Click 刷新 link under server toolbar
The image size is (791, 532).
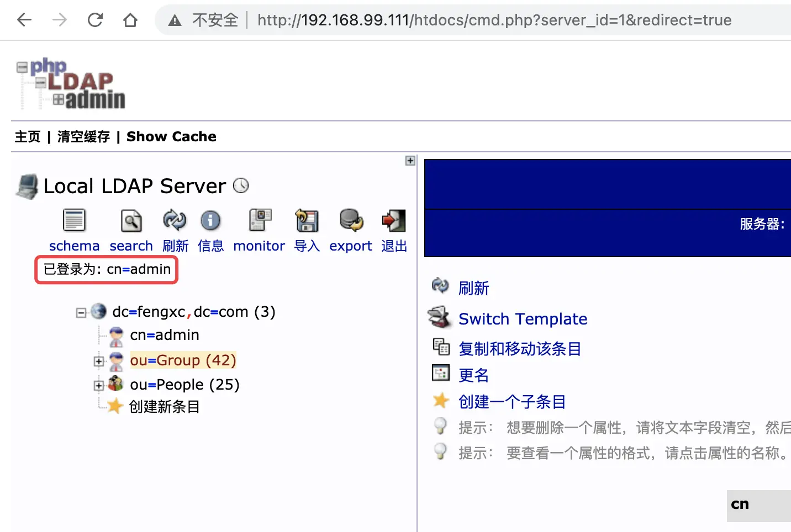(x=175, y=246)
